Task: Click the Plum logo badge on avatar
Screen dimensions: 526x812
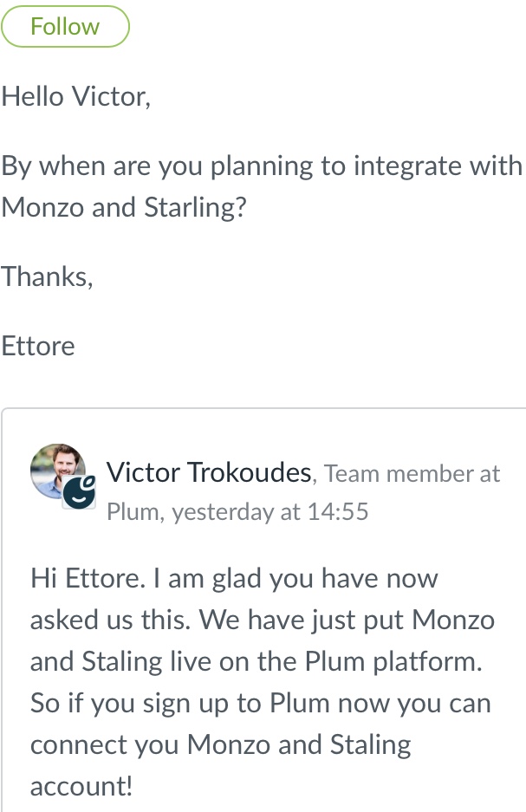Action: point(79,492)
